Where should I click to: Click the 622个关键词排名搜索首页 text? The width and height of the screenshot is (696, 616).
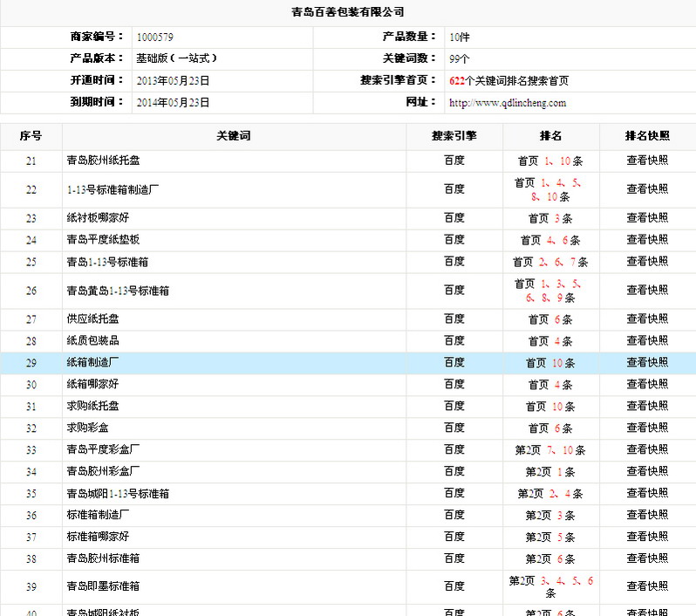coord(508,81)
